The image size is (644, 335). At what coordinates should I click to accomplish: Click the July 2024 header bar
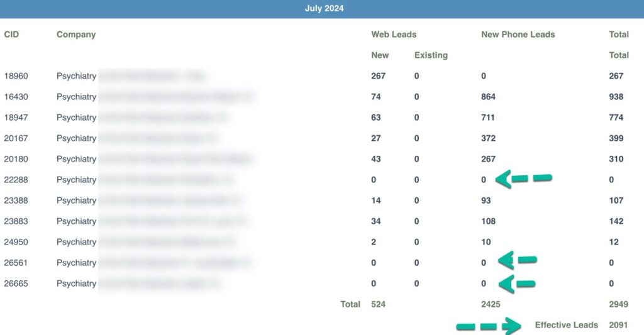pyautogui.click(x=322, y=9)
